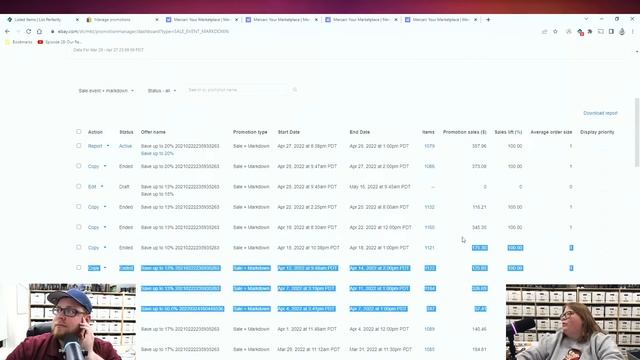Click the 'Start Date' column header

pyautogui.click(x=289, y=132)
